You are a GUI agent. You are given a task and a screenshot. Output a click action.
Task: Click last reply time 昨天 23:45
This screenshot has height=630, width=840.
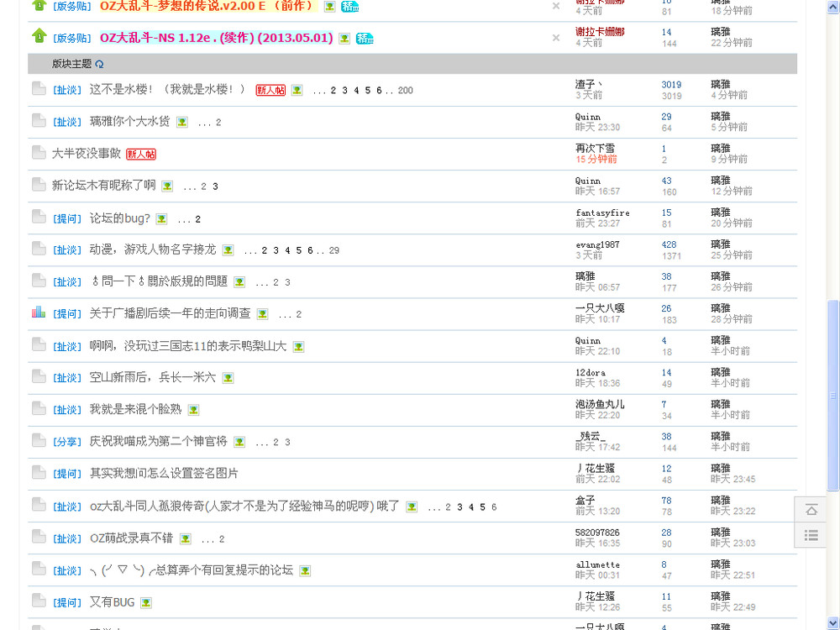point(732,479)
